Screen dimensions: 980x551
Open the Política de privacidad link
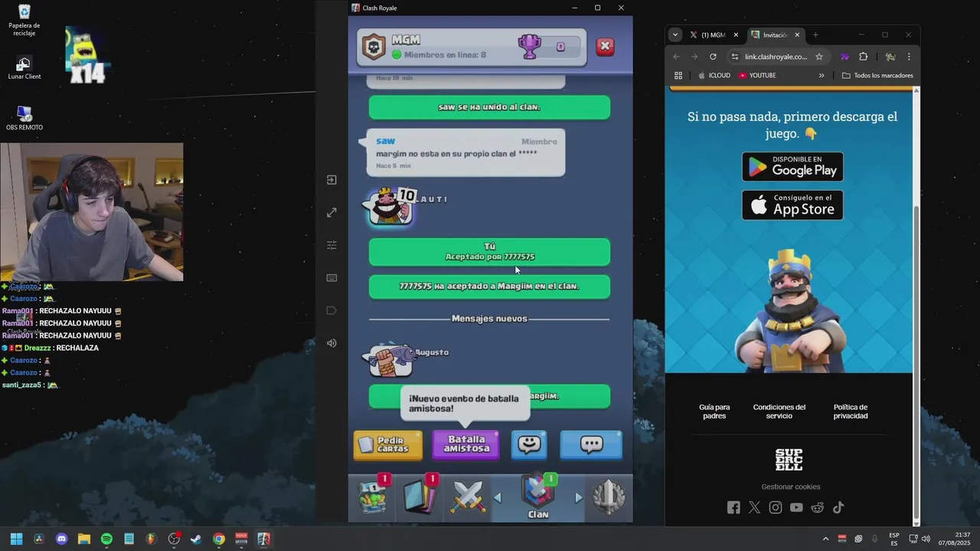[x=850, y=412]
